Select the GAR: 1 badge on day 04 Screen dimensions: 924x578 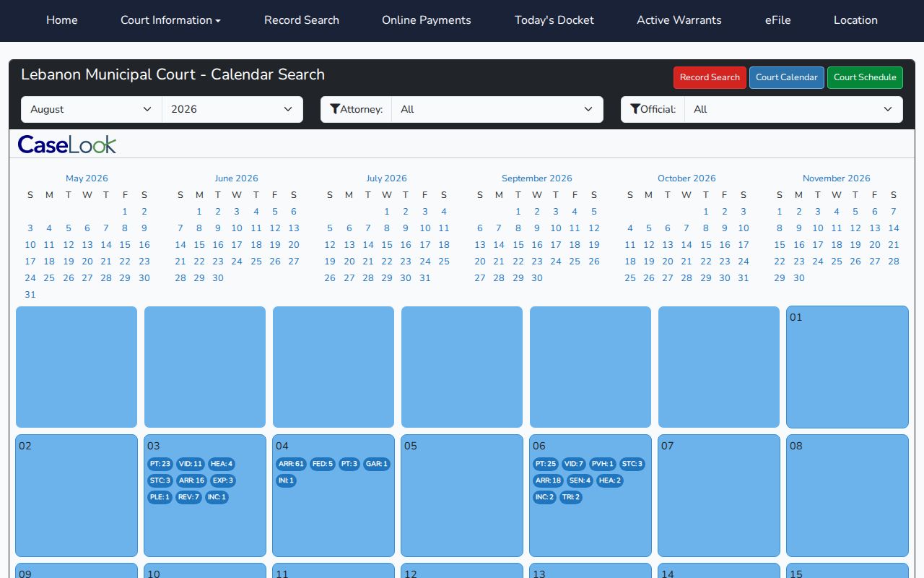(376, 464)
